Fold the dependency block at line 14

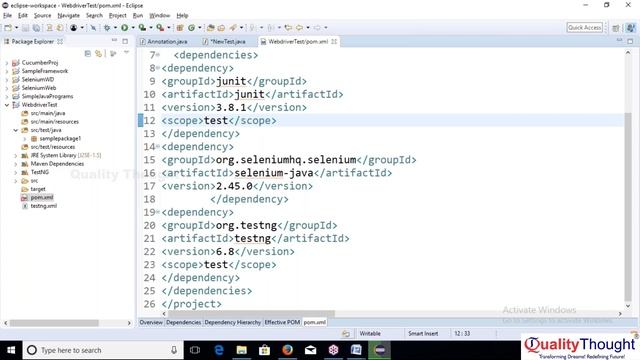[x=158, y=147]
